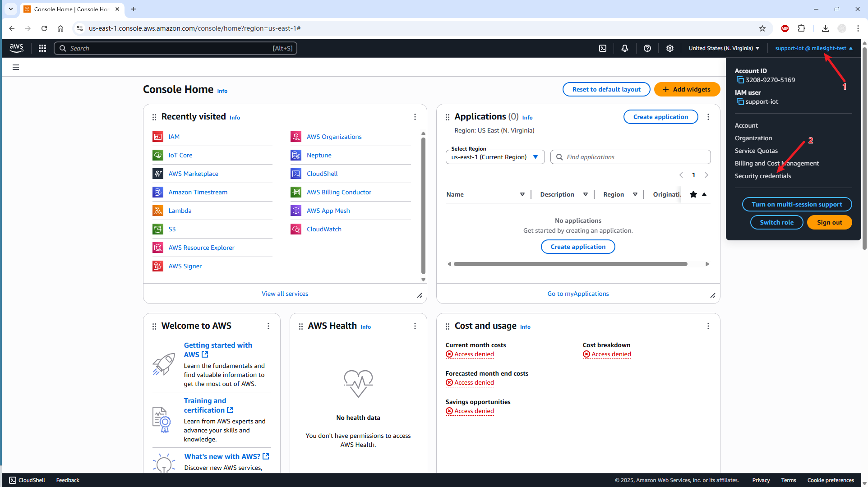868x487 pixels.
Task: Open the AWS services grid menu icon
Action: [42, 48]
